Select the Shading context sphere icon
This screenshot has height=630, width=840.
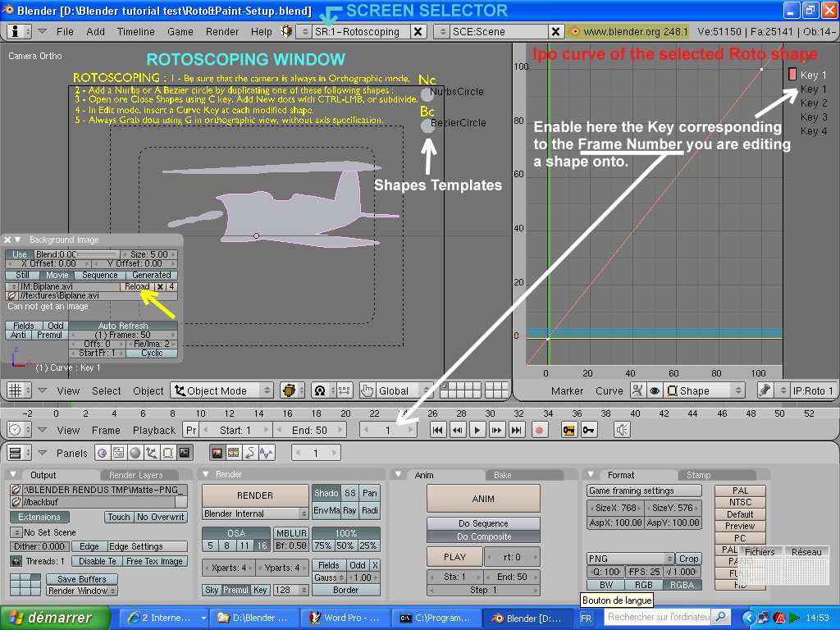tap(135, 453)
